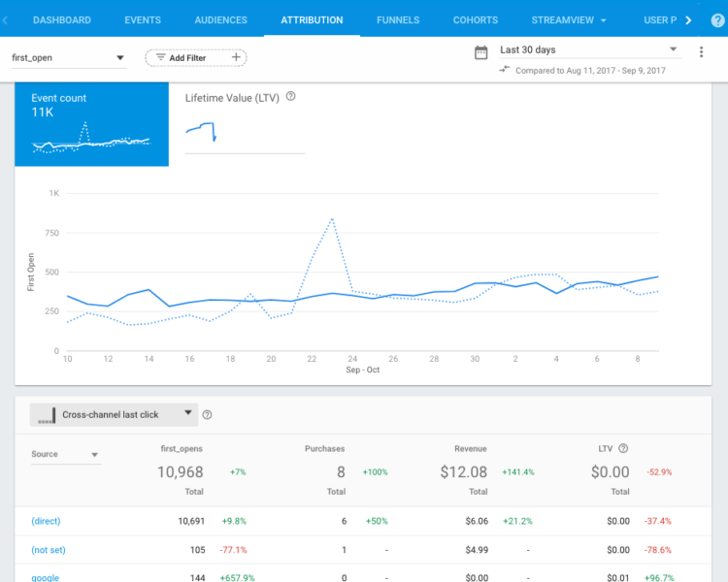Click the Add Filter button
This screenshot has width=728, height=582.
coord(195,57)
